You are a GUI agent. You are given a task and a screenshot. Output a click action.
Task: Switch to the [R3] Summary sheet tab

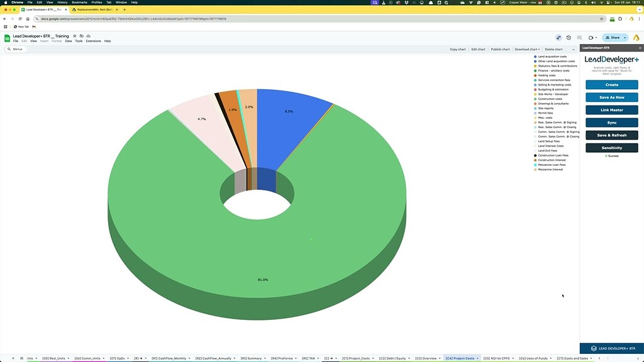point(252,358)
